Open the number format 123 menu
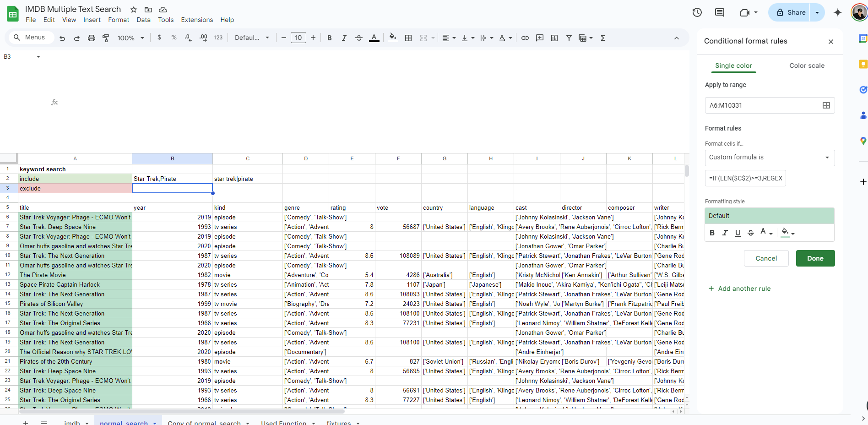 pos(218,38)
